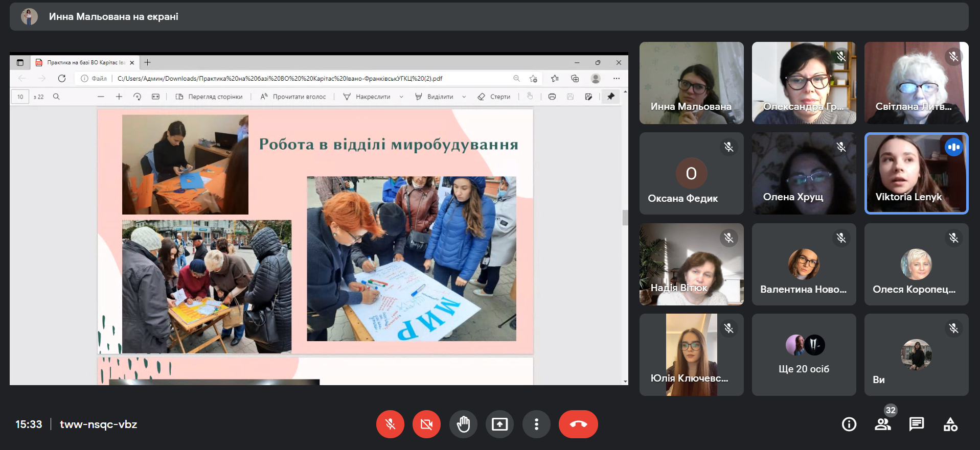
Task: Click the "Ще 20 осіб" tile
Action: click(804, 354)
